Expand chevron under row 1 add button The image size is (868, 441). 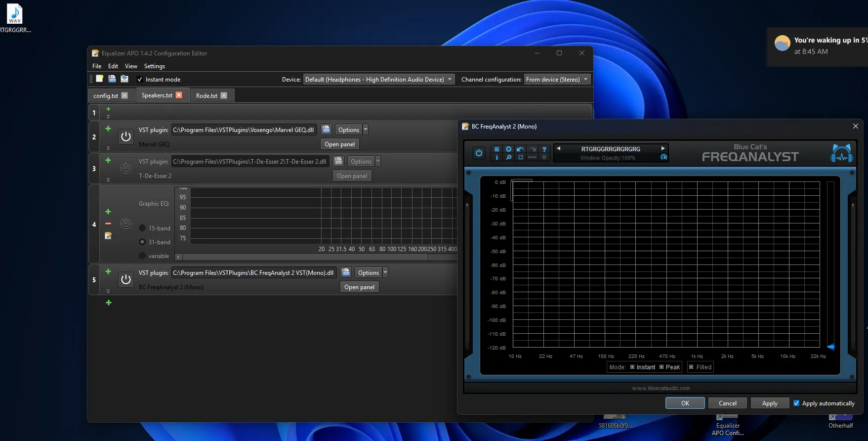(x=108, y=117)
